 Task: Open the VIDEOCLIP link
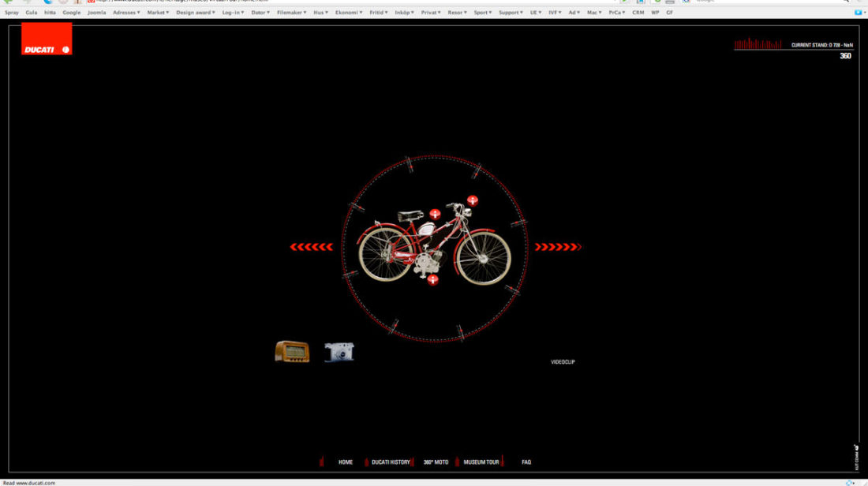point(563,362)
